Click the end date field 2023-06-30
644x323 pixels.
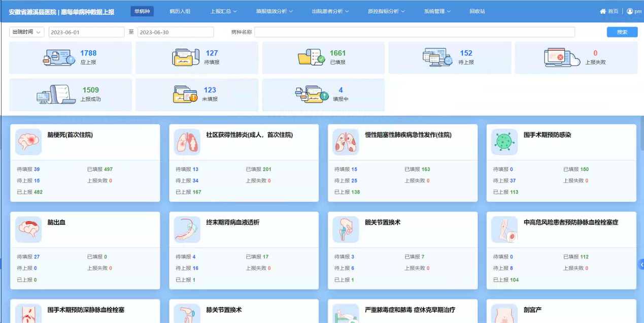pyautogui.click(x=176, y=32)
